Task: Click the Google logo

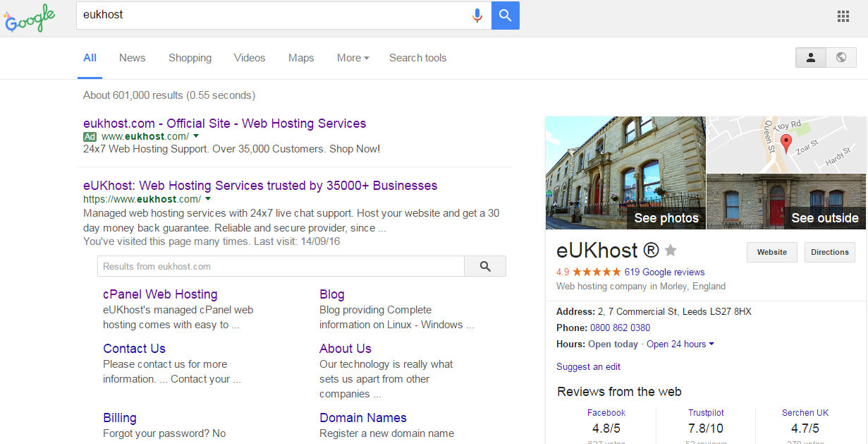Action: [x=29, y=18]
